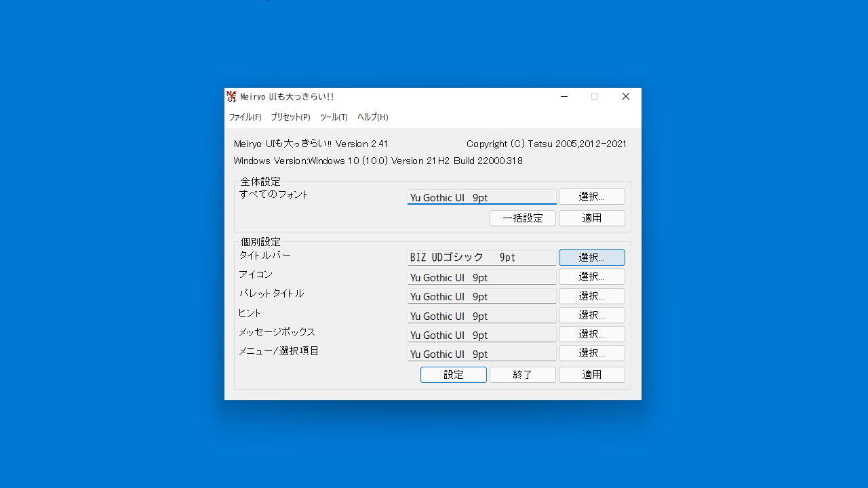Click the アイコン font field

coord(482,277)
